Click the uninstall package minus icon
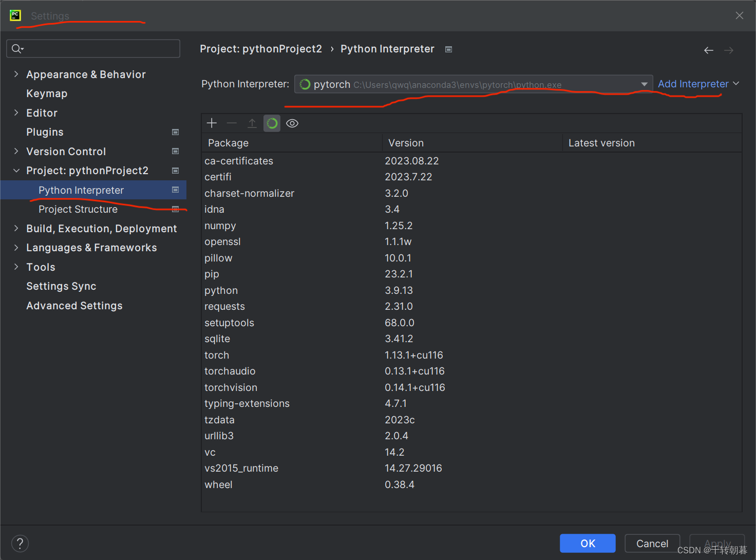 click(232, 123)
